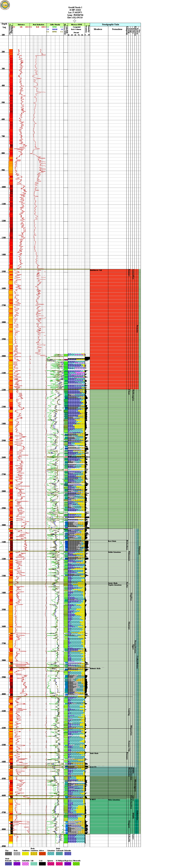The width and height of the screenshot is (183, 868).
Task: Click the "Stark Shale" member label
Action: pos(94,753)
